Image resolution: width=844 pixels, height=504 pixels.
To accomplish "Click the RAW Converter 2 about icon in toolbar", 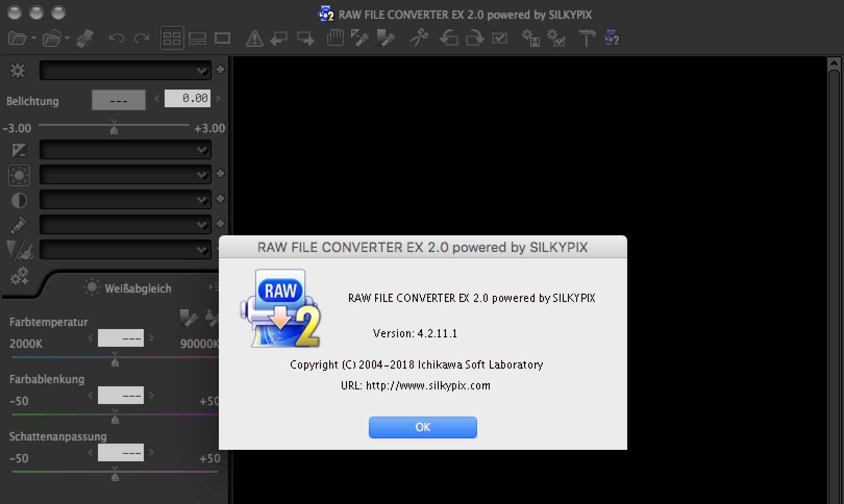I will coord(612,38).
